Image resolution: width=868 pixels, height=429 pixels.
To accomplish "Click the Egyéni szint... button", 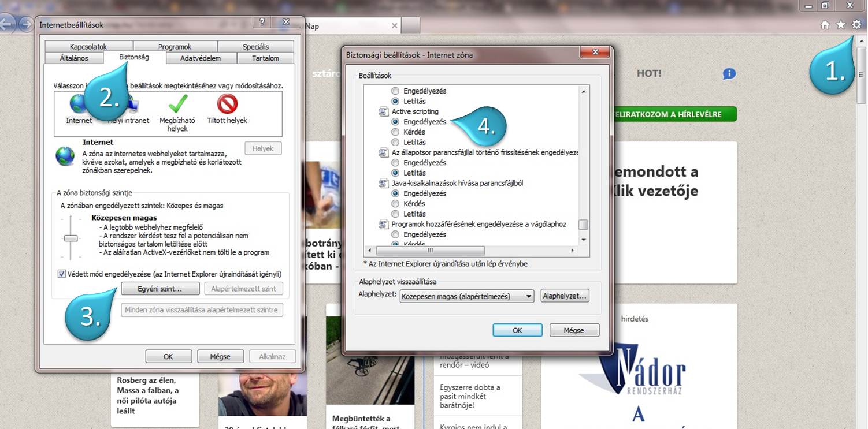I will (x=160, y=289).
